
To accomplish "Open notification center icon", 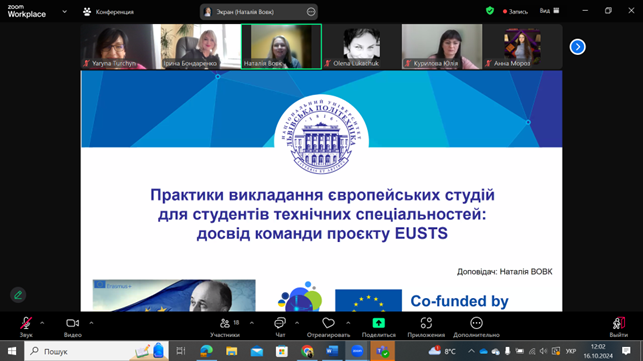I will click(x=626, y=351).
